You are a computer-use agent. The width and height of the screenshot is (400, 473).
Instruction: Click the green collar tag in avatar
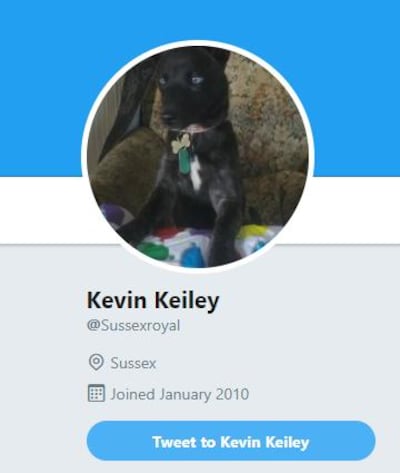click(183, 161)
